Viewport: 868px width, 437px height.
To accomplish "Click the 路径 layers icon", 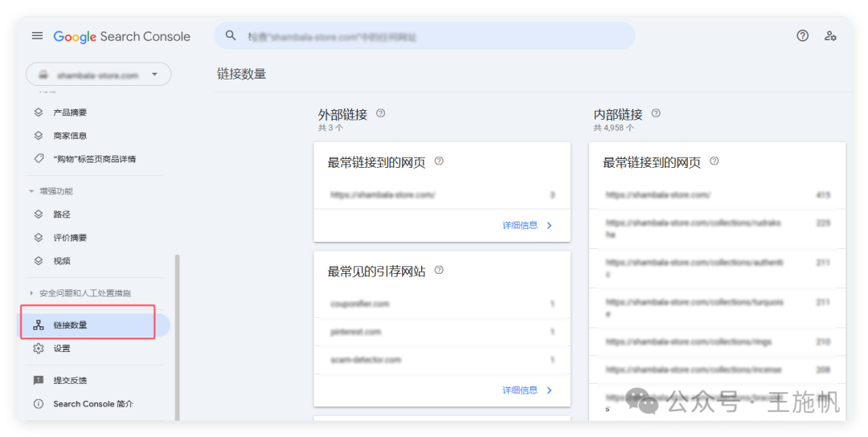I will coord(39,214).
